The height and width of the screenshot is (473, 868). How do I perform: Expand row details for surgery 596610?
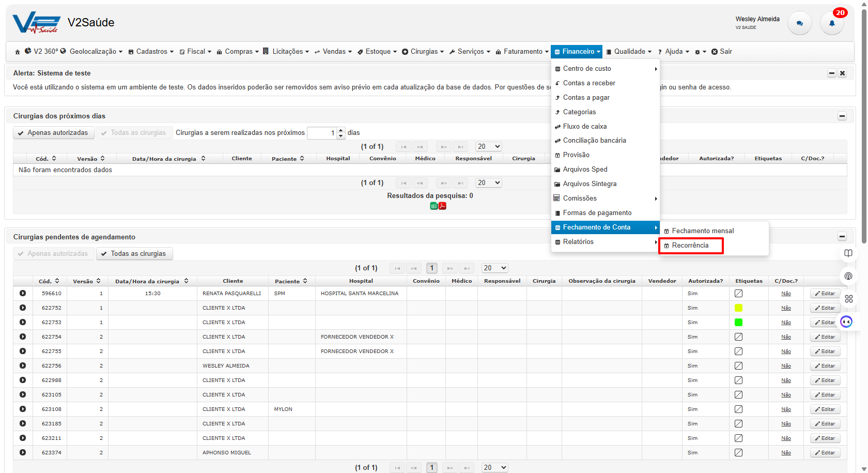click(x=23, y=293)
